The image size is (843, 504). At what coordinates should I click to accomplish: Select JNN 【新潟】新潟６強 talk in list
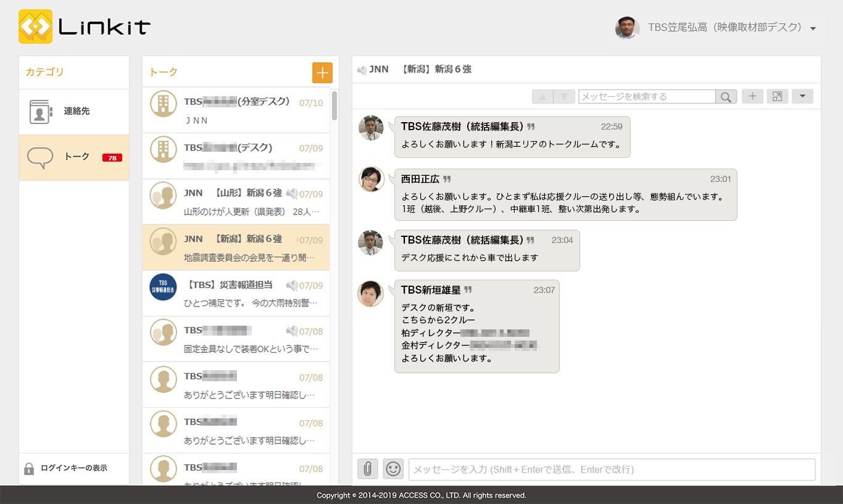pyautogui.click(x=236, y=247)
